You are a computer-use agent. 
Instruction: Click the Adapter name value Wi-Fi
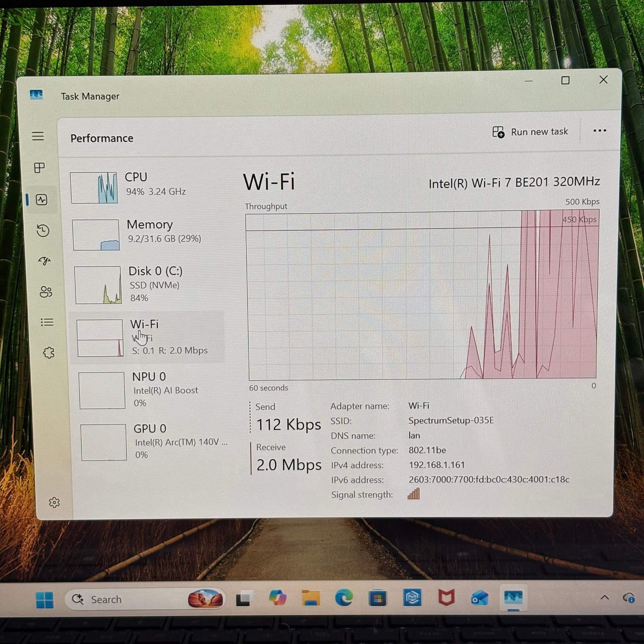pyautogui.click(x=419, y=405)
